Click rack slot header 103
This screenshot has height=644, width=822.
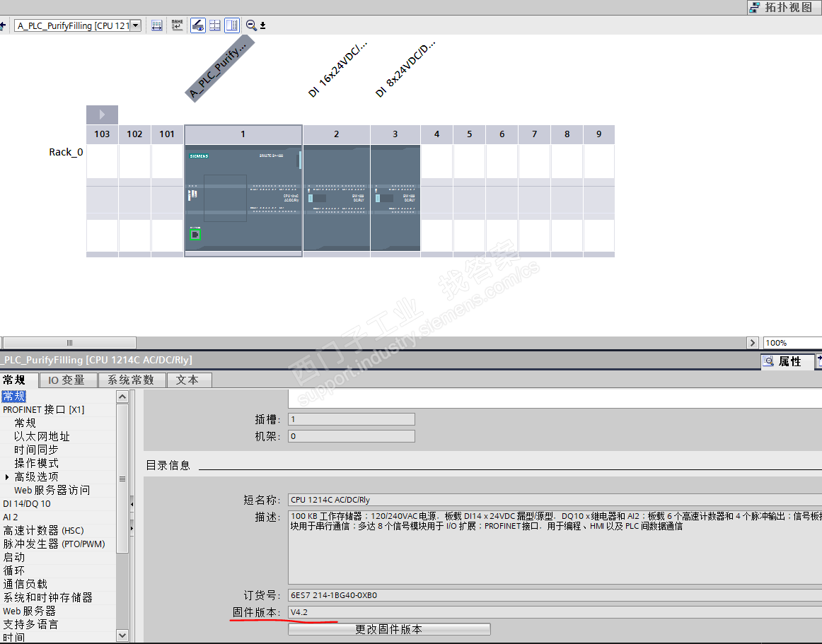tap(103, 134)
